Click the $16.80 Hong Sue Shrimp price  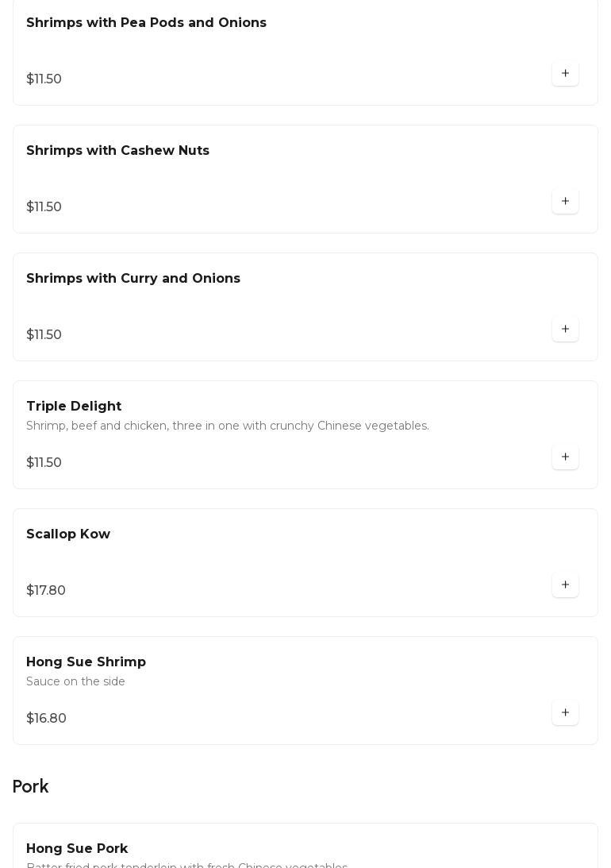46,719
